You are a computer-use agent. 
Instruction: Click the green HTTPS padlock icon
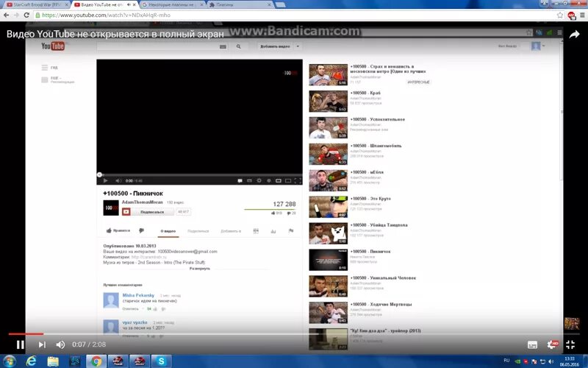pyautogui.click(x=37, y=15)
